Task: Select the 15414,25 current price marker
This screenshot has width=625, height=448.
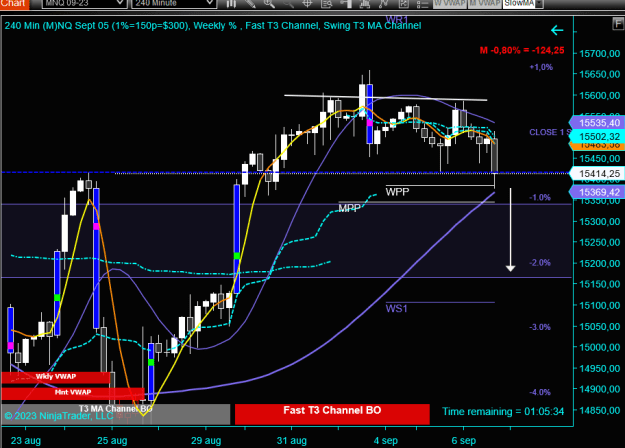Action: (597, 173)
